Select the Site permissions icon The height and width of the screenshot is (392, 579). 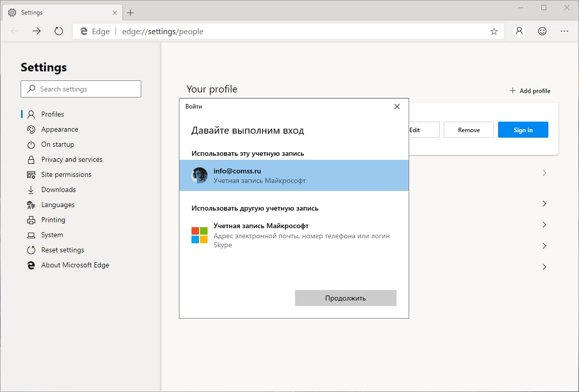pos(31,174)
